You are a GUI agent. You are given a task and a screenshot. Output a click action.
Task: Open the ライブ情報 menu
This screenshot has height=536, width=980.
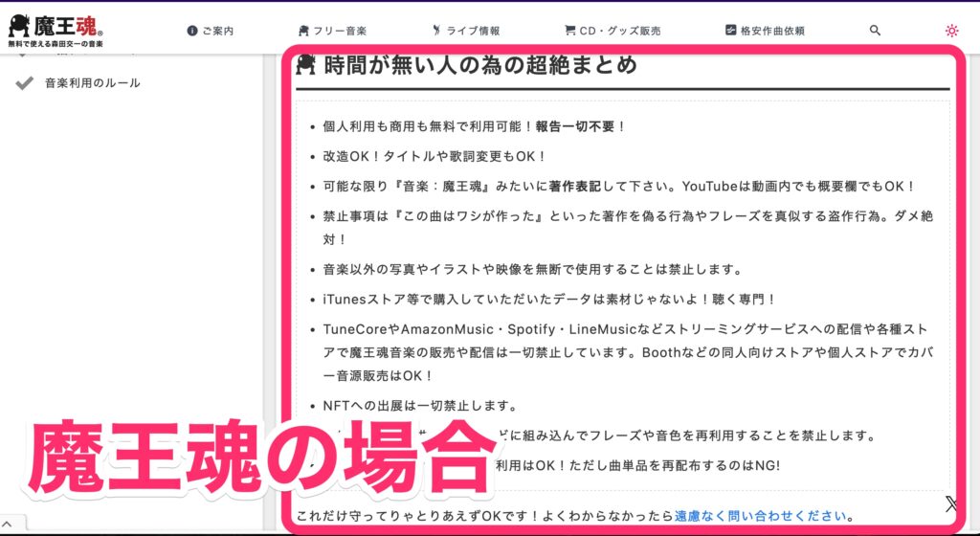point(466,31)
